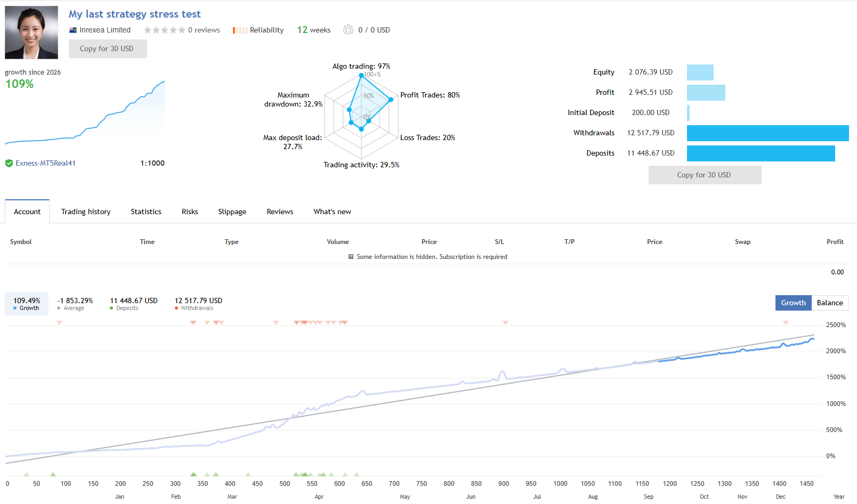The image size is (857, 504).
Task: Switch the chart to Balance view
Action: [x=830, y=303]
